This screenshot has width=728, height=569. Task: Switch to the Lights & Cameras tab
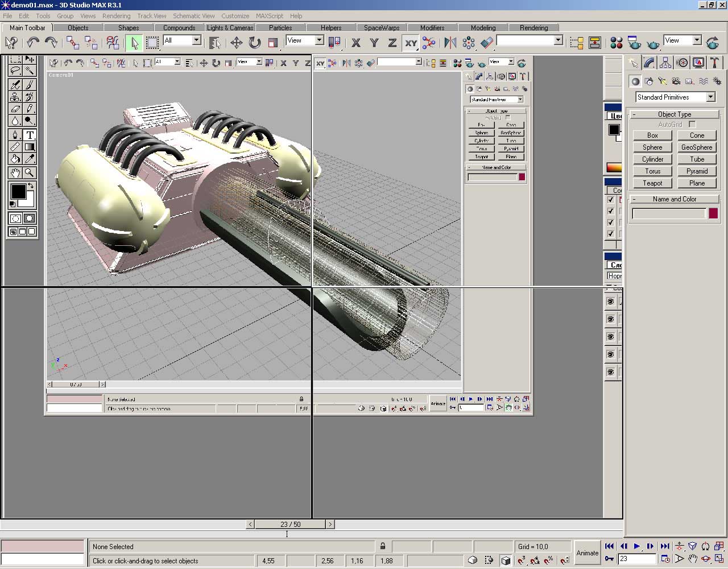230,27
